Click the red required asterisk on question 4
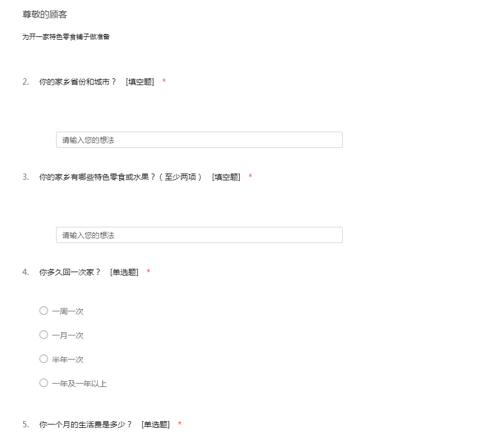This screenshot has width=504, height=448. click(148, 272)
